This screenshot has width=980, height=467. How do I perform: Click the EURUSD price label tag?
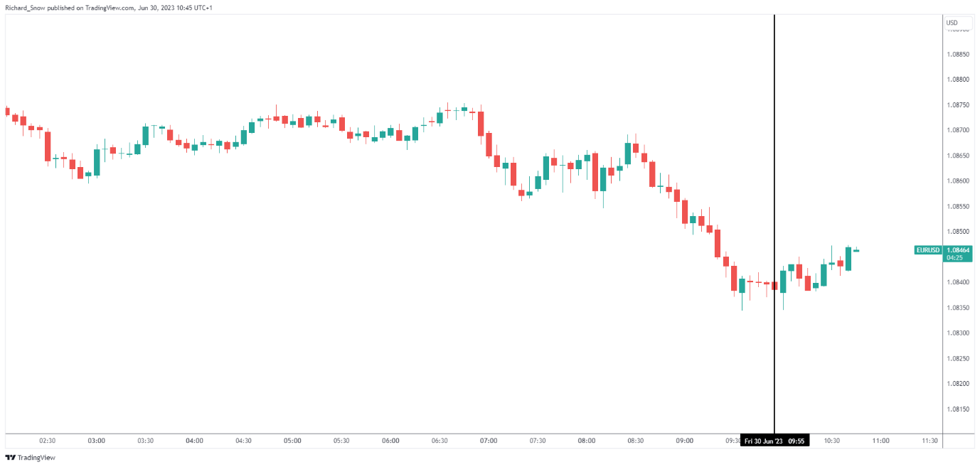928,250
